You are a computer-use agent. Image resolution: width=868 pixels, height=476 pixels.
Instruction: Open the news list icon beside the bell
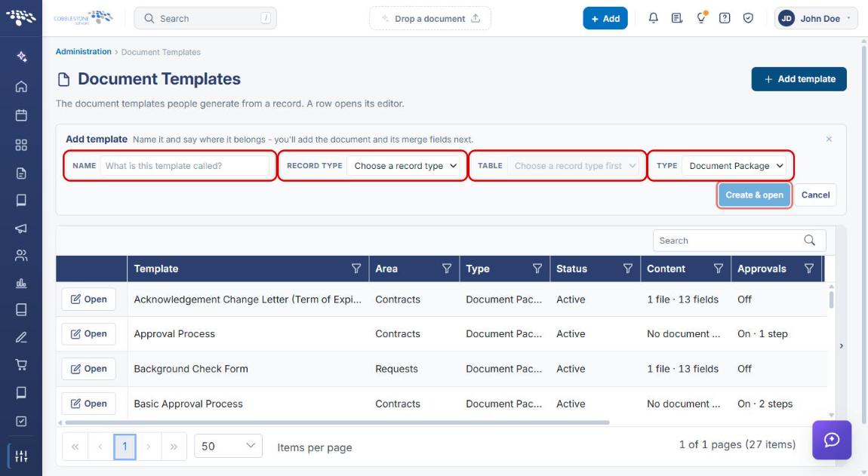click(x=676, y=18)
